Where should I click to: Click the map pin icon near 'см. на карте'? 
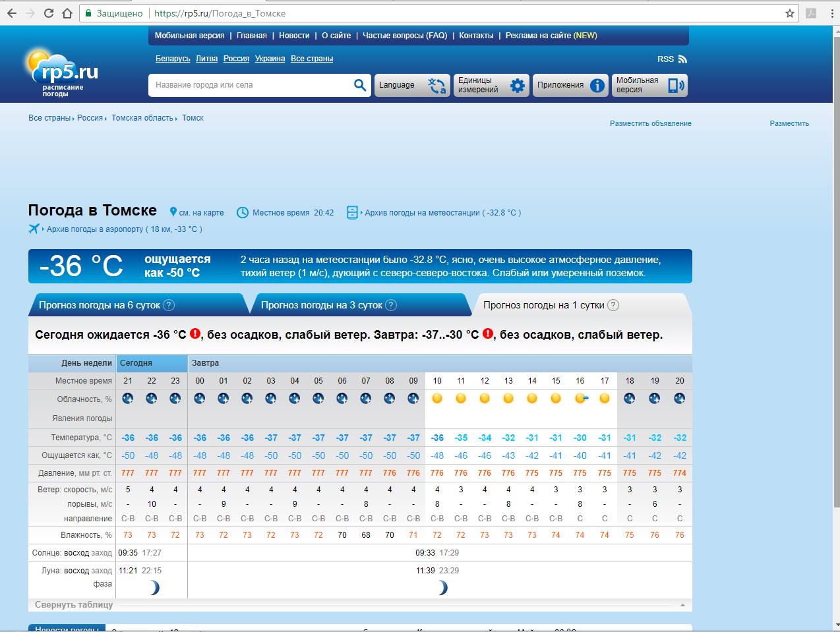pos(173,212)
